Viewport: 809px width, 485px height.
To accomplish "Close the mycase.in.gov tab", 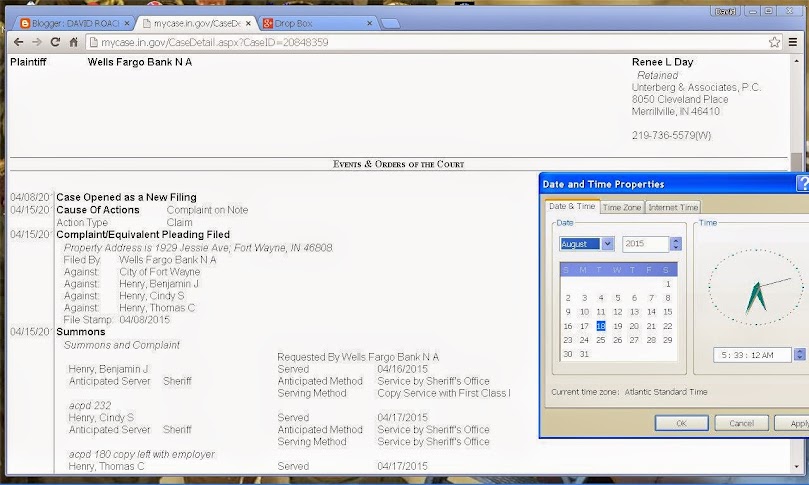I will pos(248,23).
